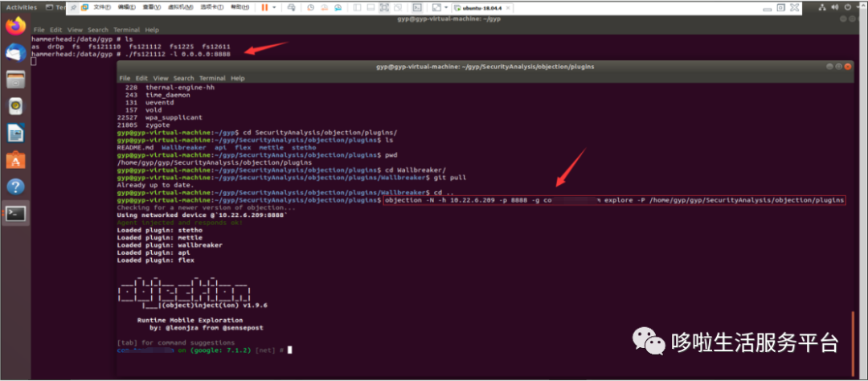
Task: Open View menu in plugins terminal window
Action: (x=161, y=78)
